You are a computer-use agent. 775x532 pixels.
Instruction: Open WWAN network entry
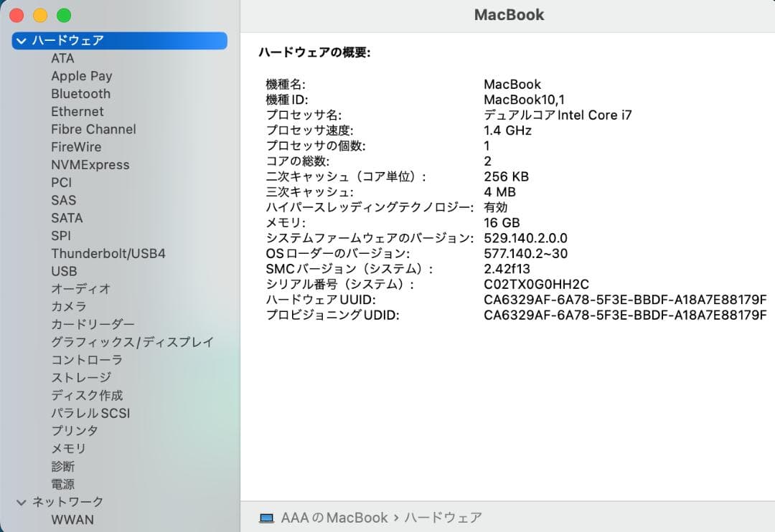tap(72, 520)
